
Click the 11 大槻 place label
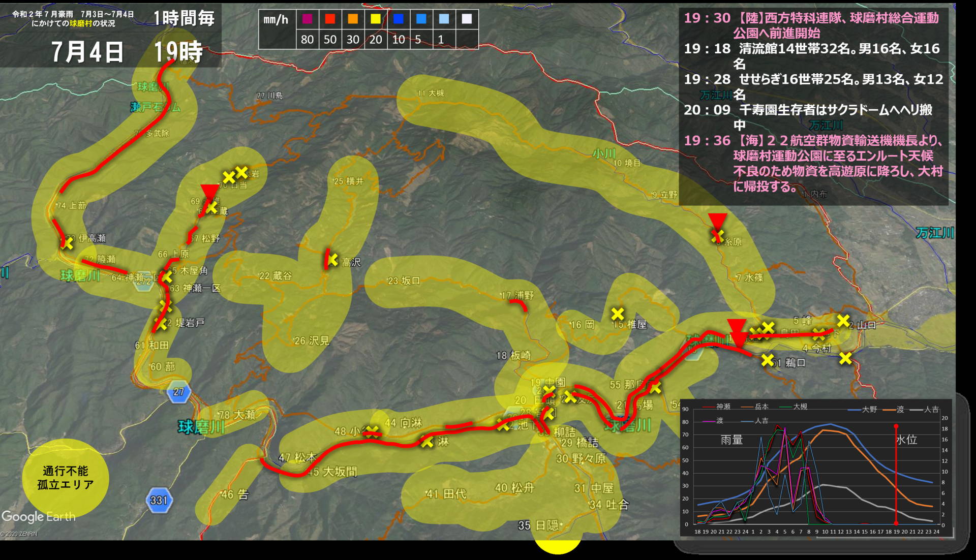pos(431,93)
